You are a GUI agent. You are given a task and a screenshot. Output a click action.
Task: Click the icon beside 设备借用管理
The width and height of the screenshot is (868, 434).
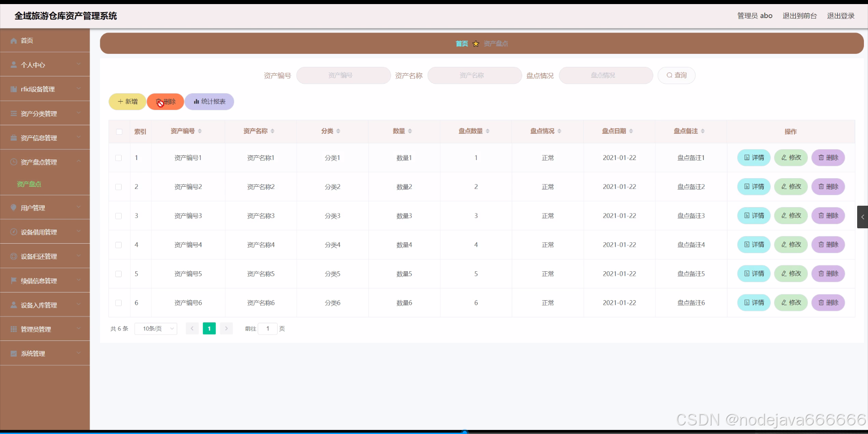coord(14,232)
